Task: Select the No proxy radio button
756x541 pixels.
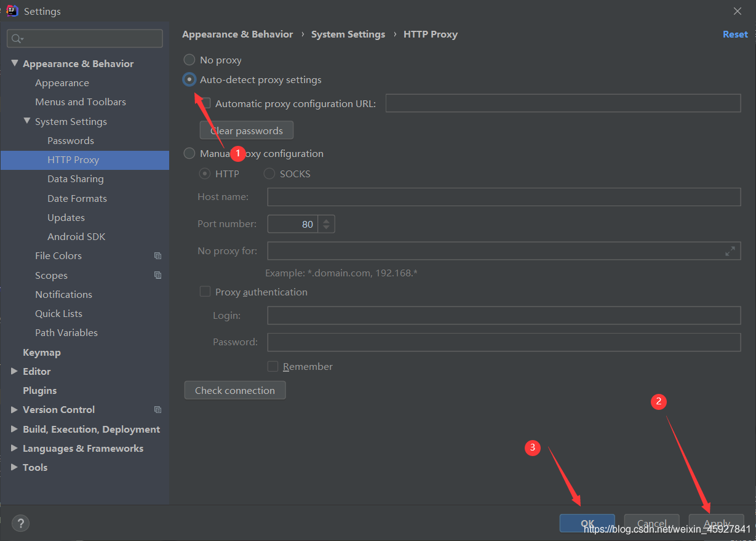Action: (x=189, y=60)
